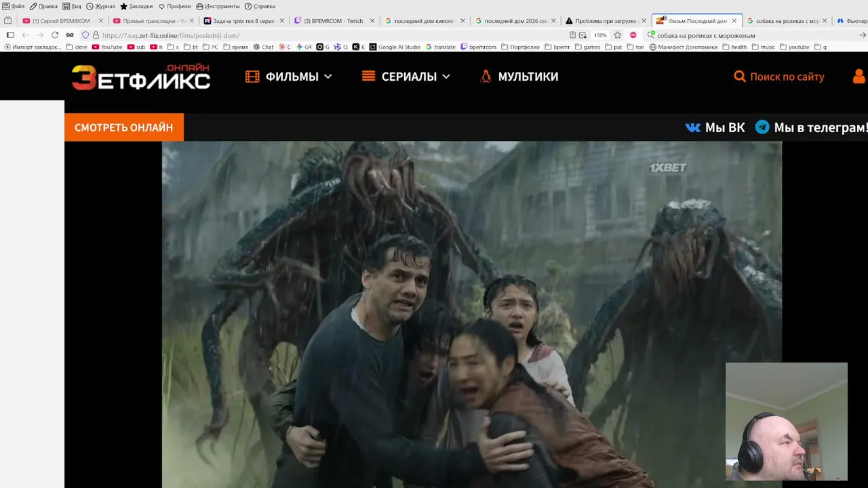Open the Правка menu
868x488 pixels.
pyautogui.click(x=43, y=6)
